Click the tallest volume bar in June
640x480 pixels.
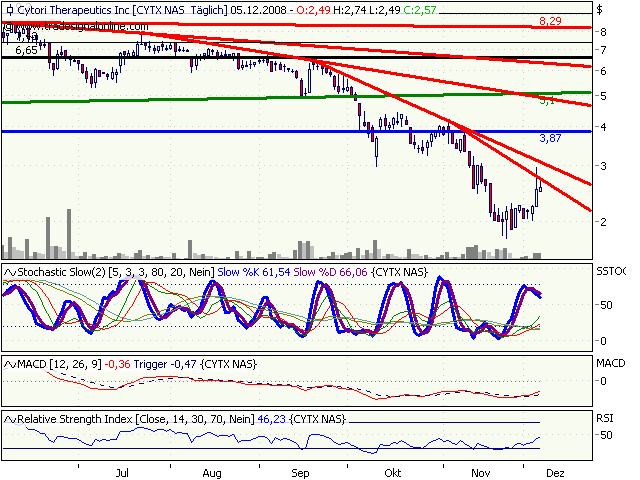click(69, 234)
